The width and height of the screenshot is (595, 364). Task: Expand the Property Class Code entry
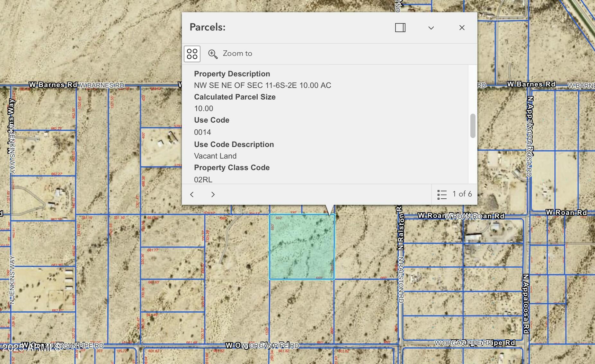tap(232, 167)
